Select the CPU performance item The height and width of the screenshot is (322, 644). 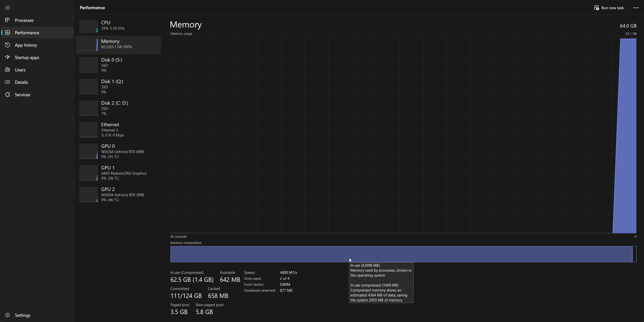click(x=119, y=26)
